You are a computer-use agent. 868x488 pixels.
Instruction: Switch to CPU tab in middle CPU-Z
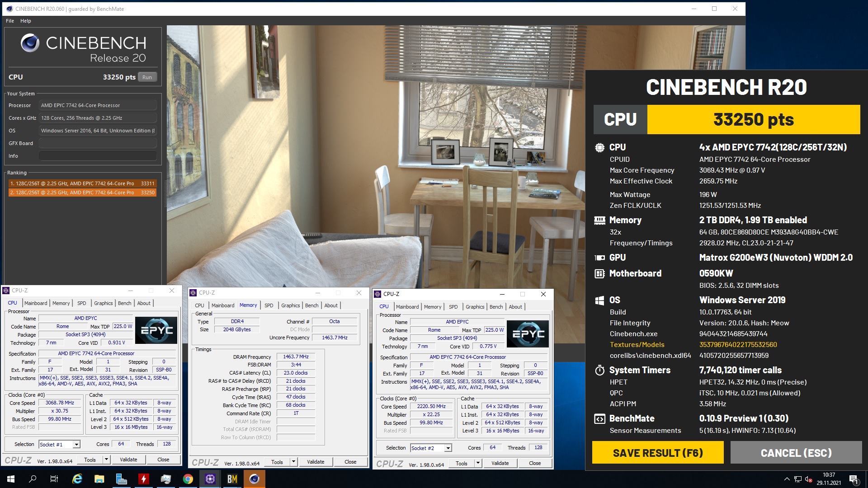(199, 305)
